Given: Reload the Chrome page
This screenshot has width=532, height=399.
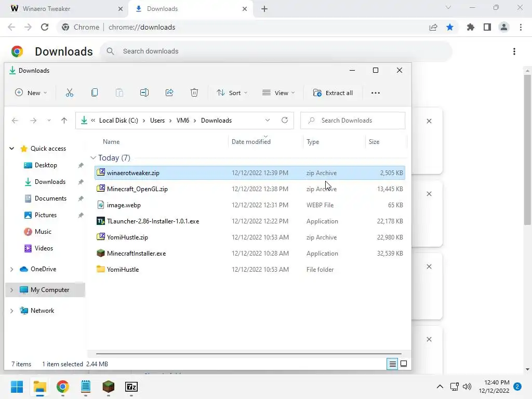Looking at the screenshot, I should (x=45, y=27).
